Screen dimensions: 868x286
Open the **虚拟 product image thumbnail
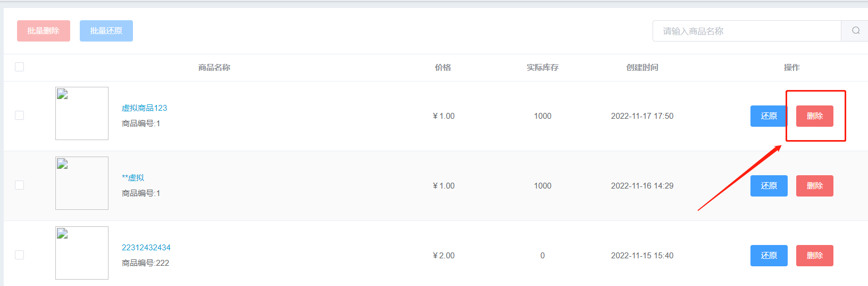tap(82, 183)
